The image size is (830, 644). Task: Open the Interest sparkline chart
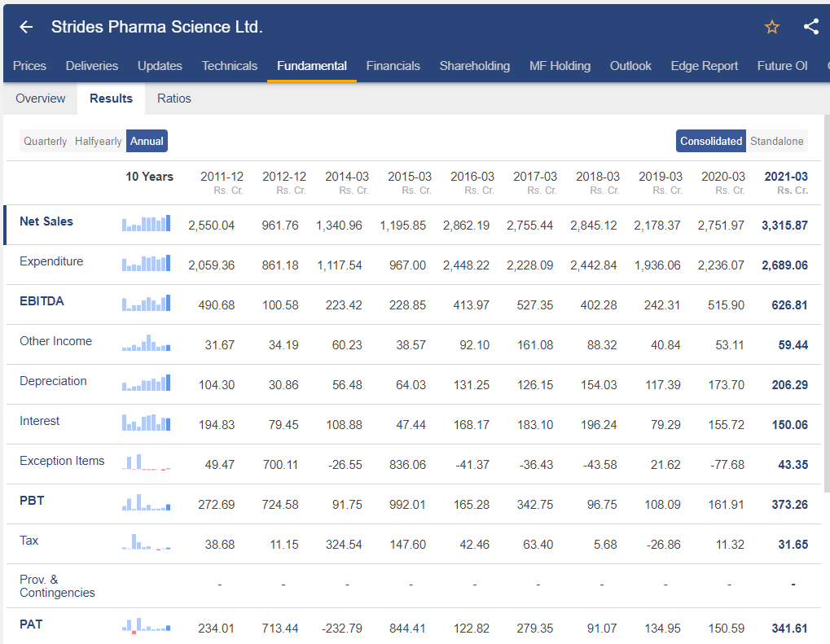coord(146,423)
